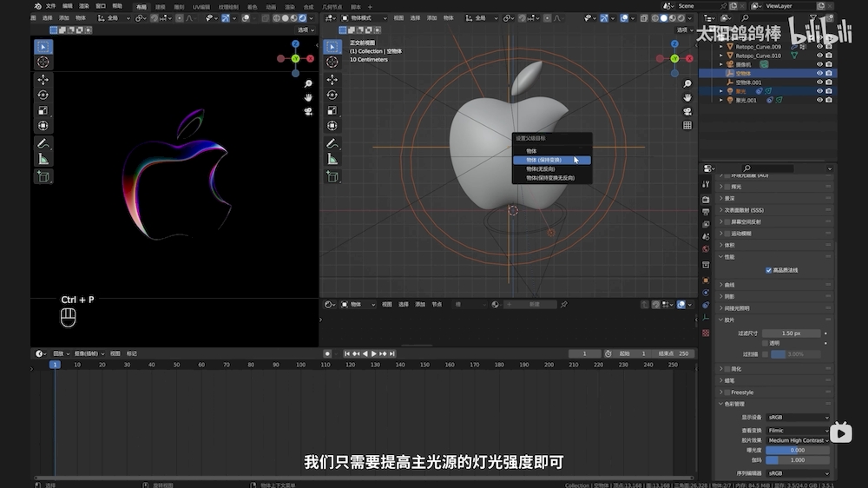Select the Add Cube tool in left viewport
The image size is (868, 488).
[x=43, y=177]
